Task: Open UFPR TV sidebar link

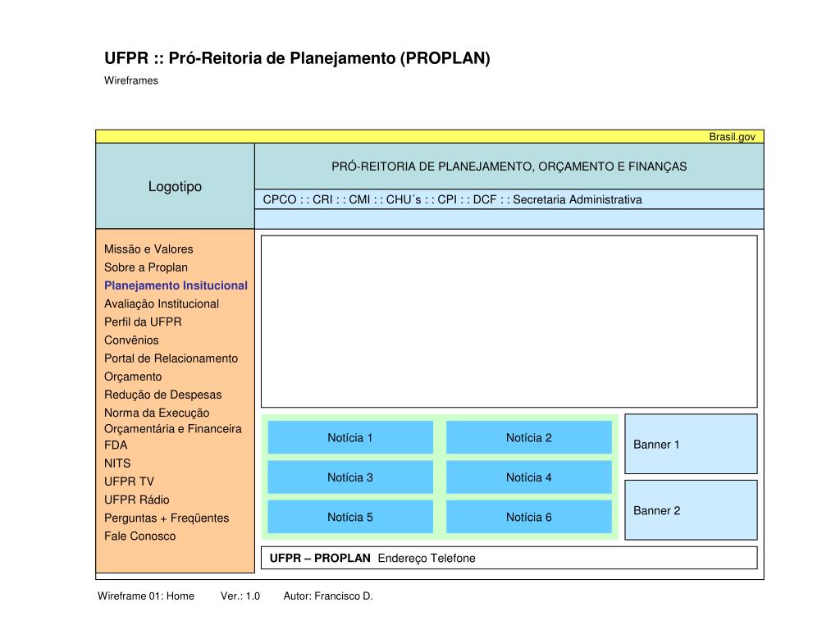Action: [x=129, y=482]
